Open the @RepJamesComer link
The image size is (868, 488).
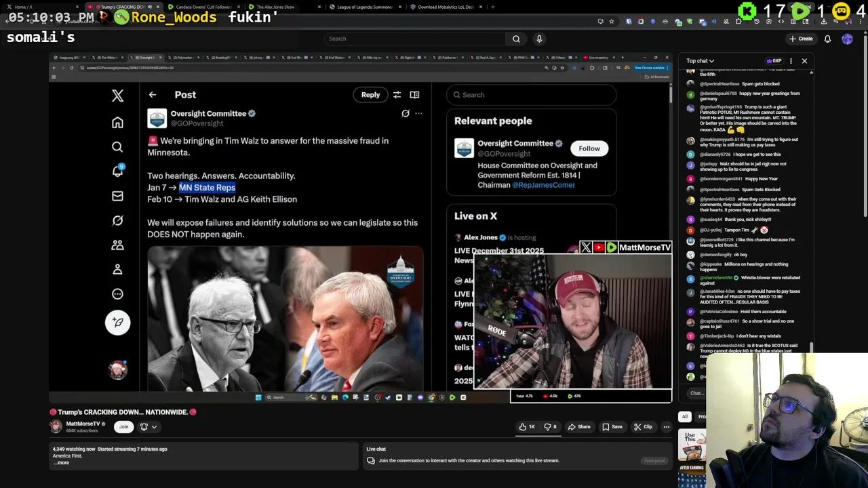point(543,185)
